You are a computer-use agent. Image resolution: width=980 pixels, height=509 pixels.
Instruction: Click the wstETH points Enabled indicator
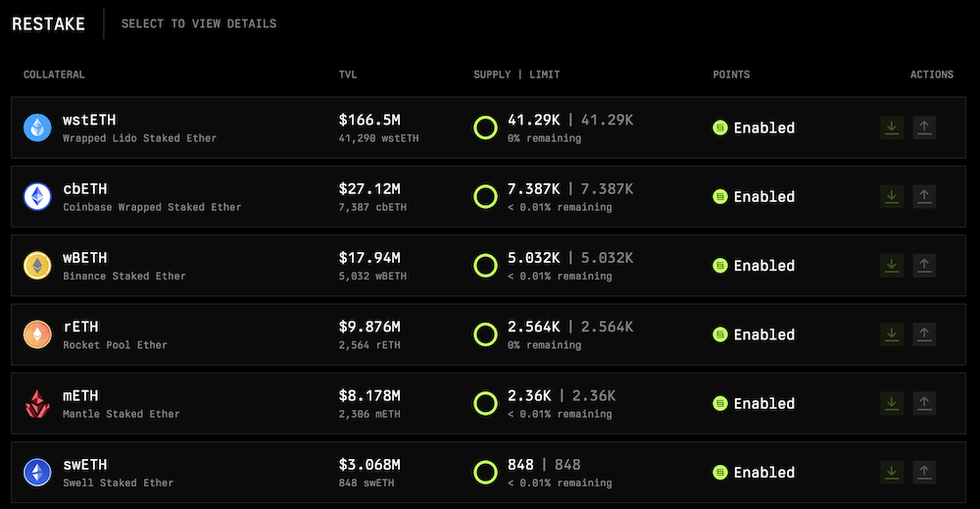click(x=754, y=127)
